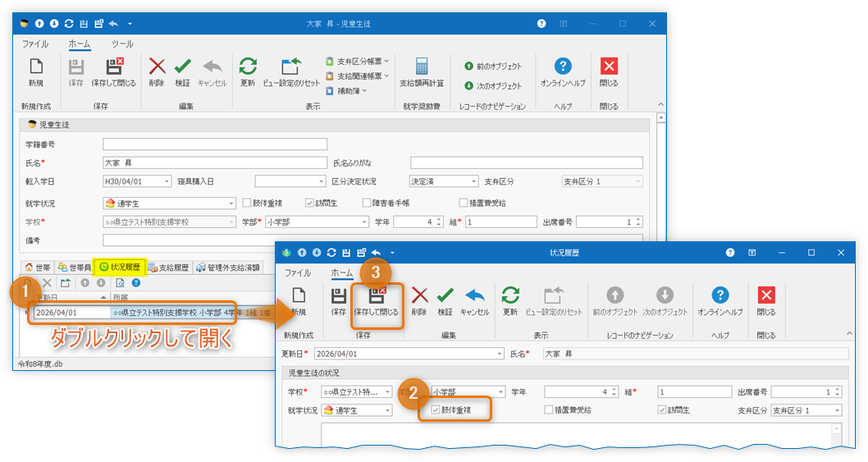Increase 学年 stepper in 児童生徒 window

(x=439, y=219)
